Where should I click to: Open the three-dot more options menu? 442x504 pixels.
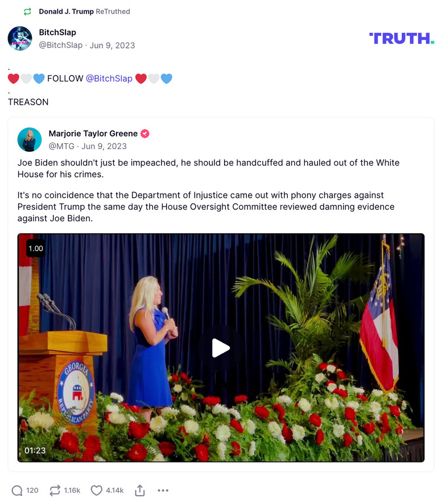(x=163, y=490)
